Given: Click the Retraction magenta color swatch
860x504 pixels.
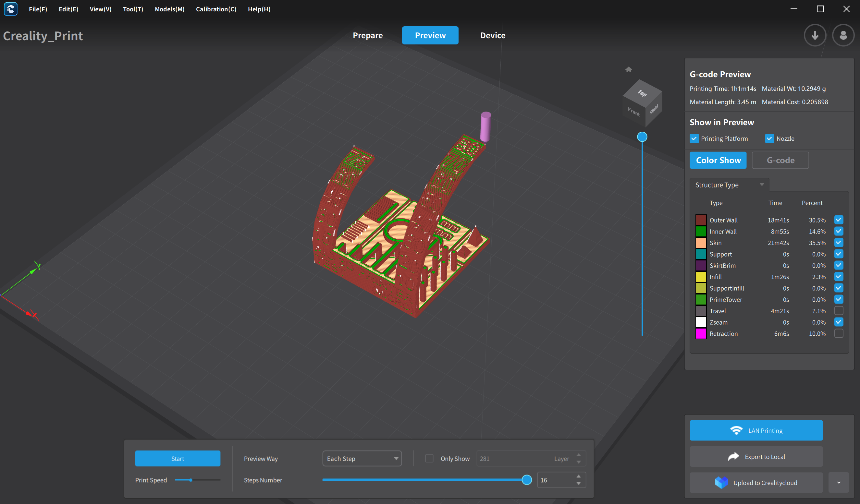Looking at the screenshot, I should 701,333.
